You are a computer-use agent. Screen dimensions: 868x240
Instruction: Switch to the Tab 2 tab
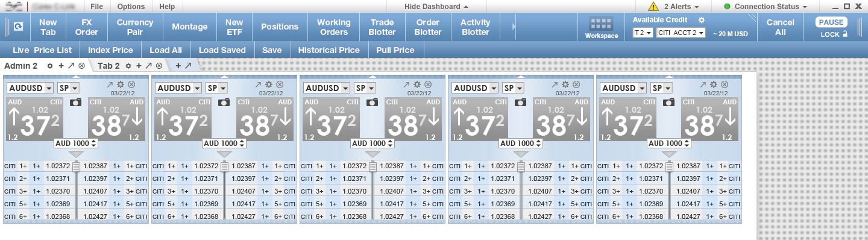(x=108, y=65)
